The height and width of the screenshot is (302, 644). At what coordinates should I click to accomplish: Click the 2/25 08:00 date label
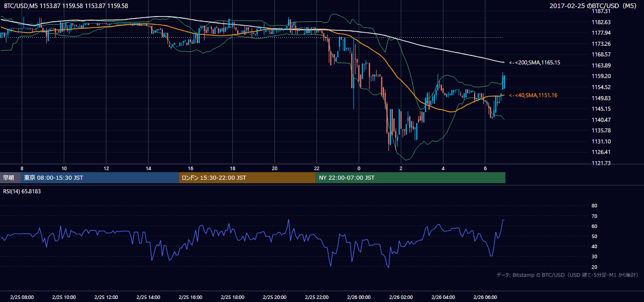coord(22,297)
